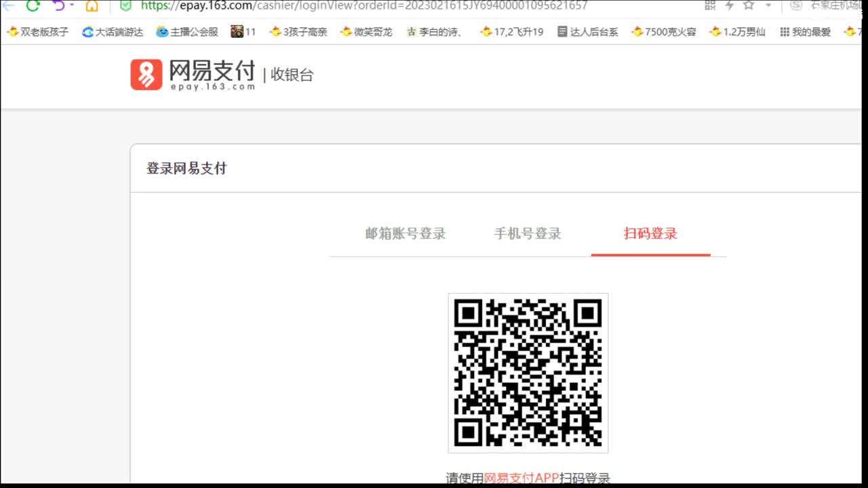868x488 pixels.
Task: Switch to the 手机号登录 tab
Action: point(528,234)
